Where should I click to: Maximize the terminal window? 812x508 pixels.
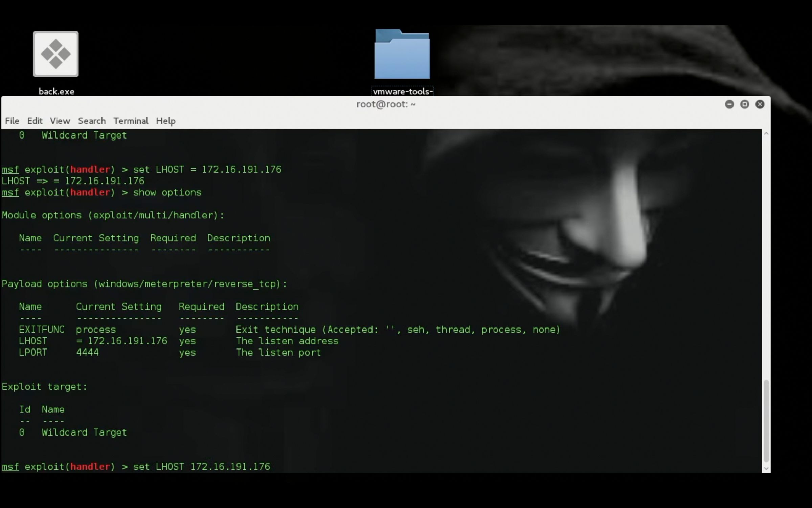(745, 104)
